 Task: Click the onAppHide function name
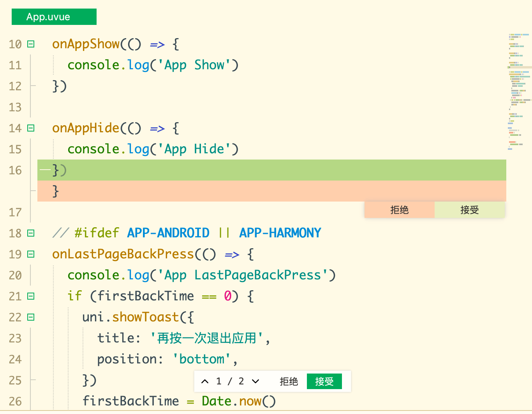pyautogui.click(x=86, y=128)
